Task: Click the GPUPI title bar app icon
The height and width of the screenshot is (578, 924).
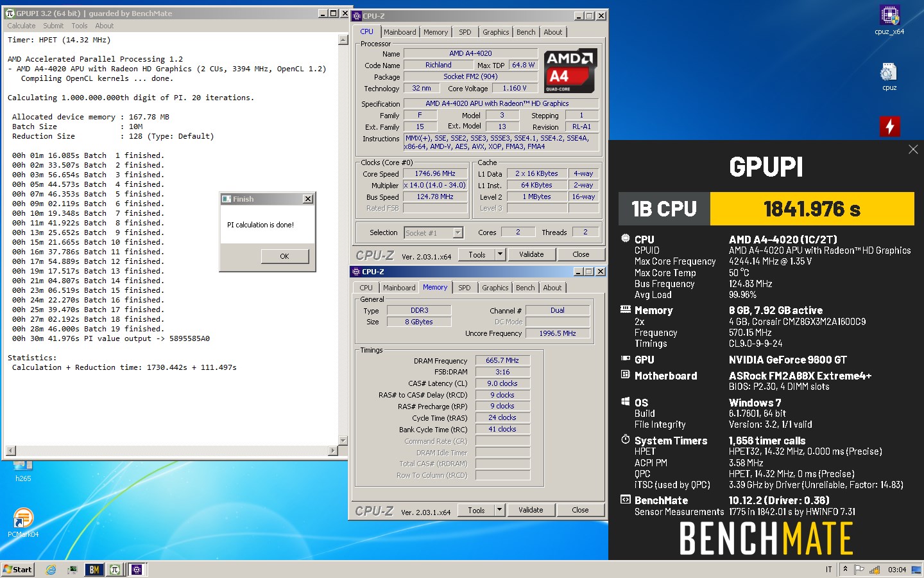Action: tap(10, 13)
